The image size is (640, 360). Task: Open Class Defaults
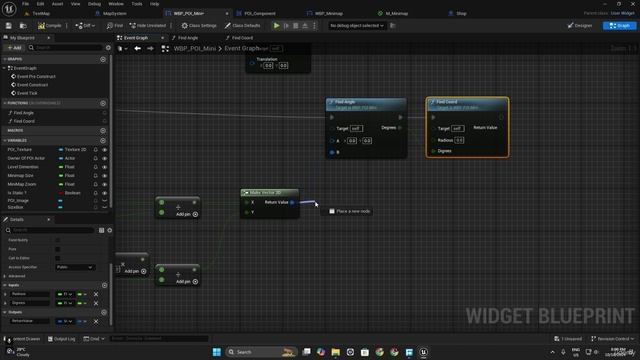point(242,26)
